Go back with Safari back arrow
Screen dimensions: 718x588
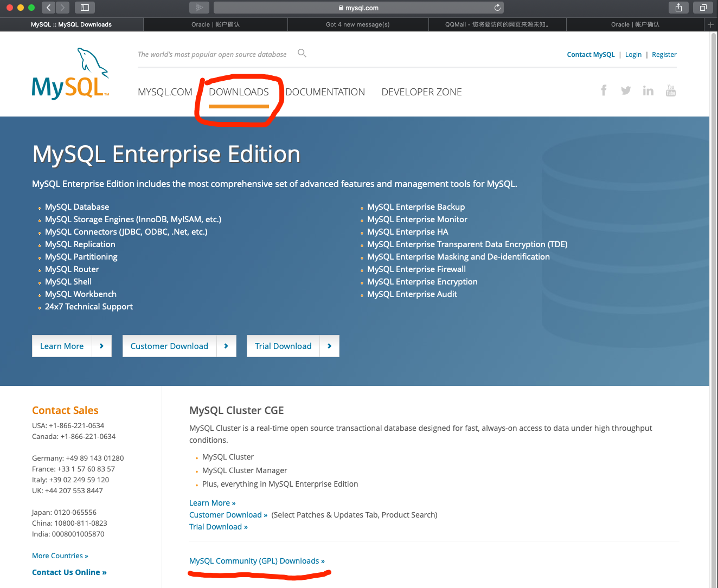click(49, 8)
